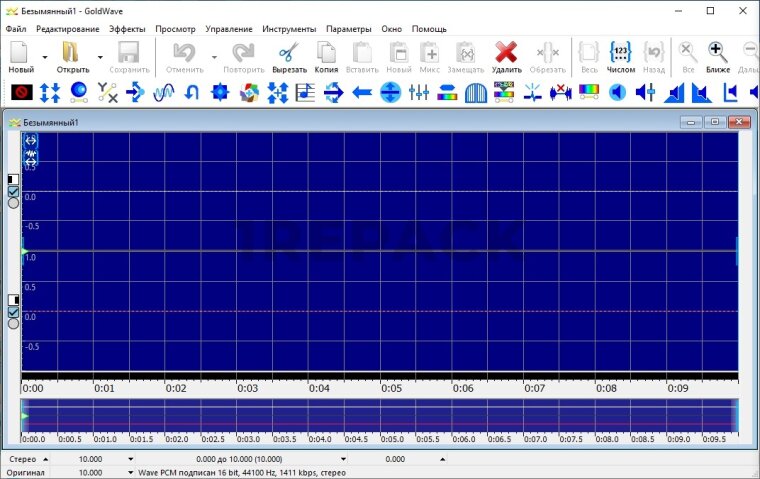Image resolution: width=760 pixels, height=479 pixels.
Task: Toggle the top channel checkbox
Action: click(13, 191)
